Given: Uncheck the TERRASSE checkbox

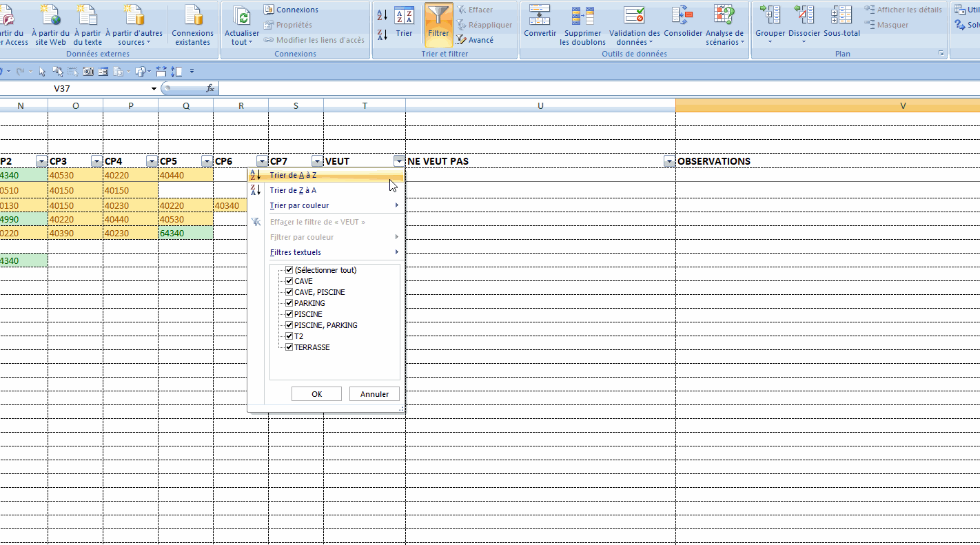Looking at the screenshot, I should (x=289, y=347).
